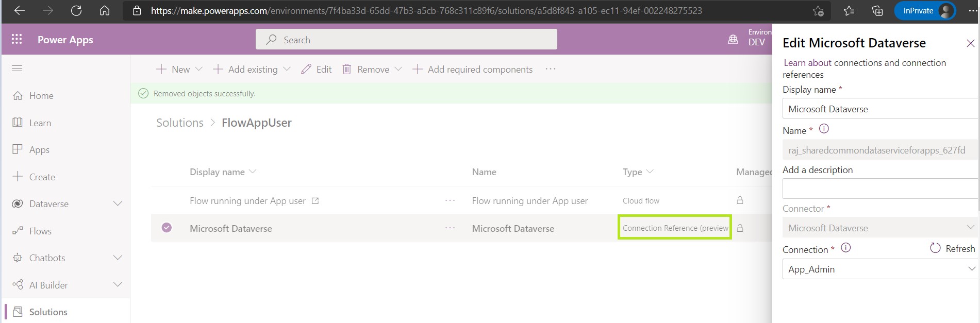This screenshot has height=323, width=980.
Task: Click the Connection info icon
Action: coord(845,248)
